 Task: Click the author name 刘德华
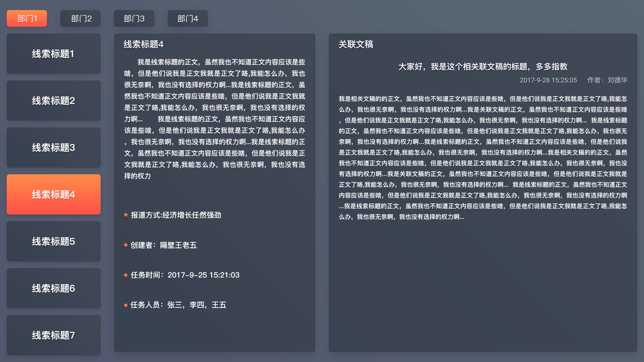pos(617,80)
